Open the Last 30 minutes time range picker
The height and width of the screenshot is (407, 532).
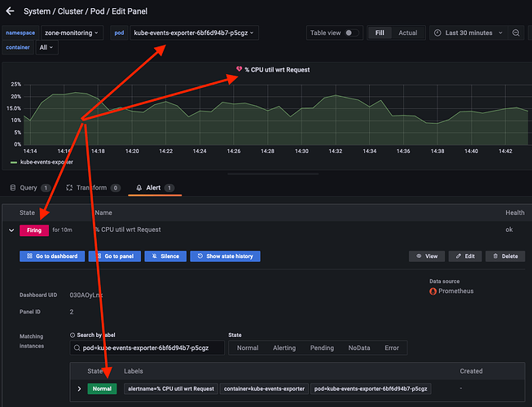(x=468, y=33)
